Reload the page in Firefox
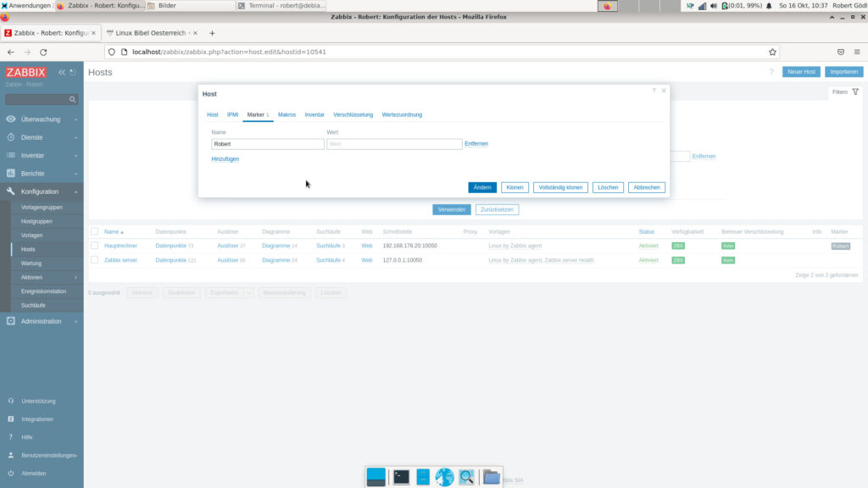This screenshot has height=488, width=868. (x=43, y=52)
